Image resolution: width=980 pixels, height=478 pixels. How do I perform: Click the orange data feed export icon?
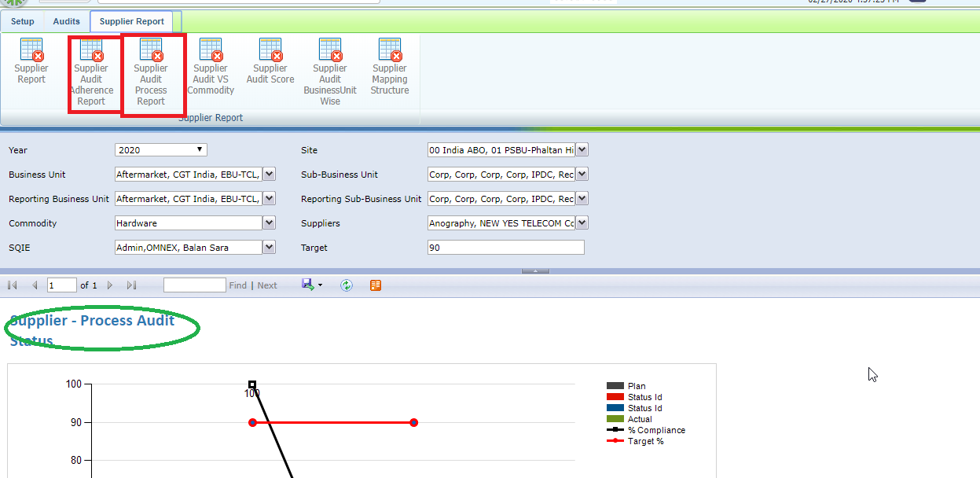click(376, 285)
